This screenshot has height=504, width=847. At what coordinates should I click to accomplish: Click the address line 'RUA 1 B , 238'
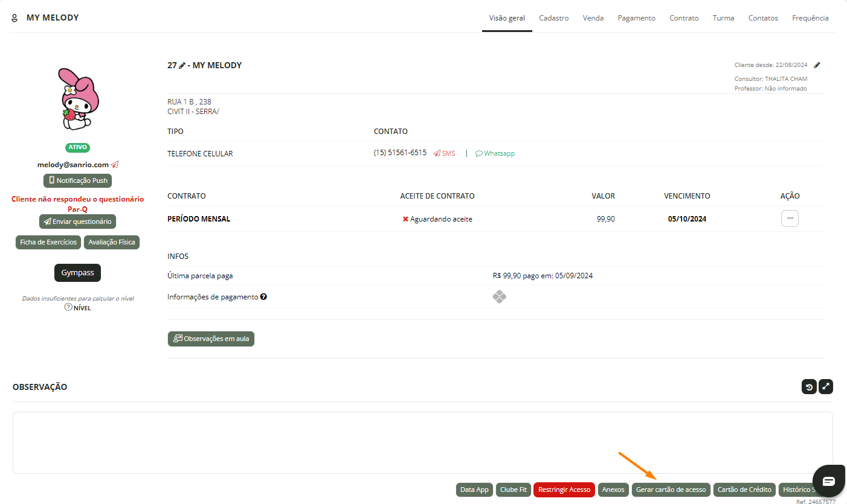189,102
